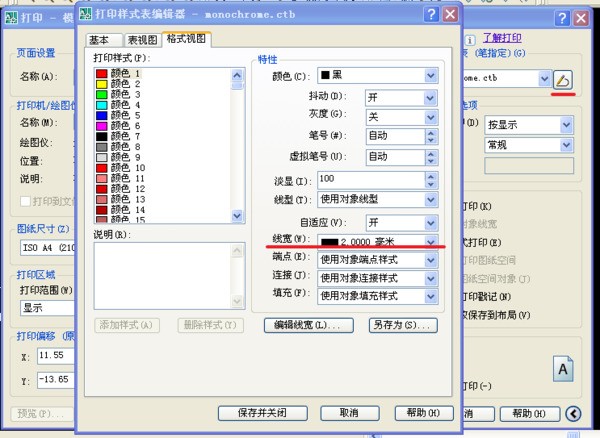600x438 pixels.
Task: Click the editor window icon in the title bar
Action: tap(87, 14)
